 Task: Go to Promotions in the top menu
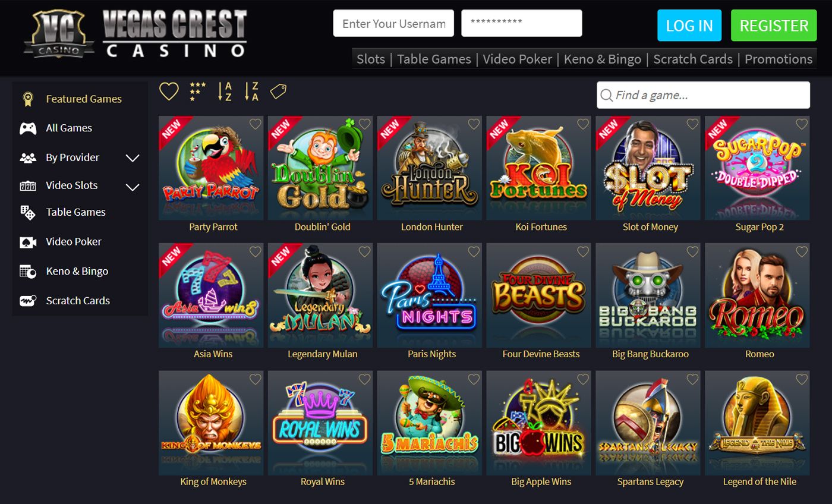779,59
